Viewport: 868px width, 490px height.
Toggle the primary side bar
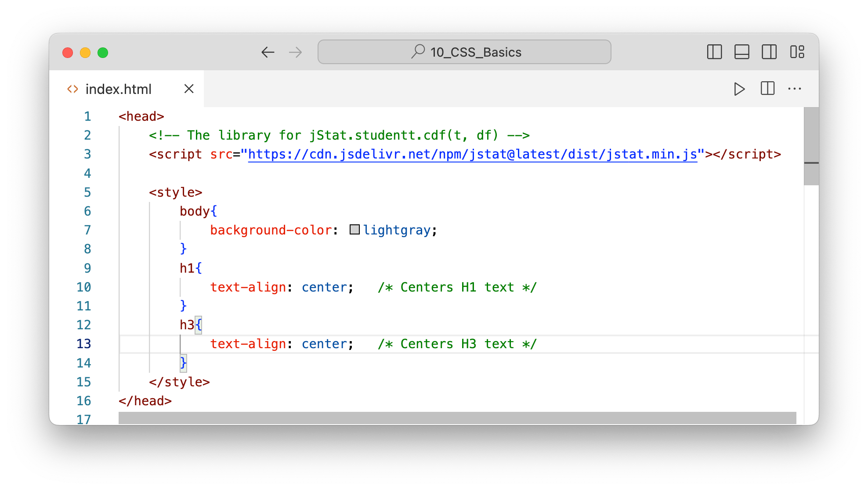pyautogui.click(x=714, y=52)
